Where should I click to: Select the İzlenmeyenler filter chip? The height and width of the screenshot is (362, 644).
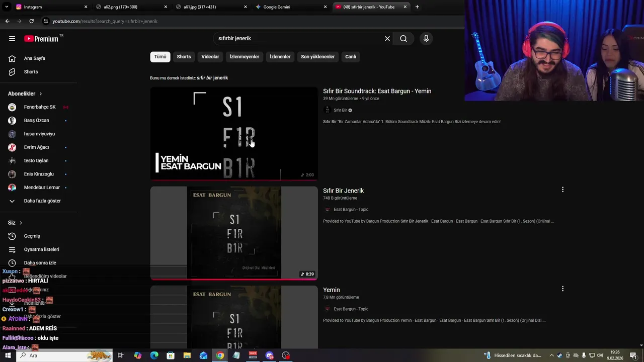[x=245, y=57]
